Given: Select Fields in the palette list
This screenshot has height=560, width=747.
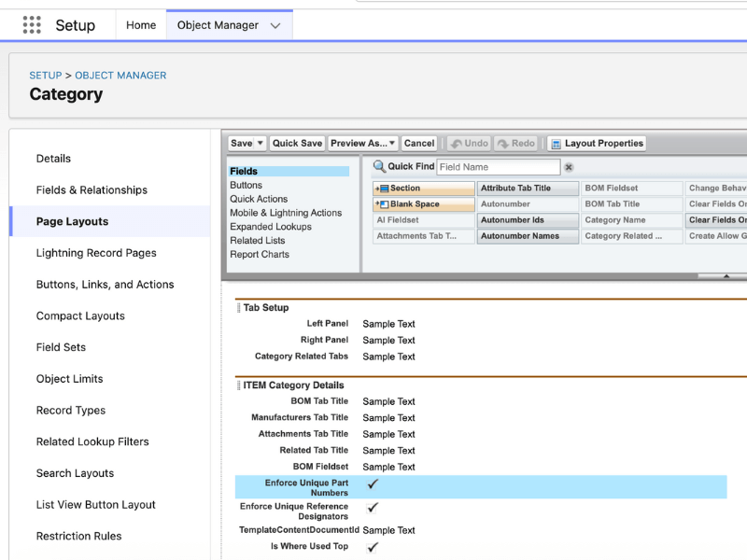Looking at the screenshot, I should click(x=289, y=171).
